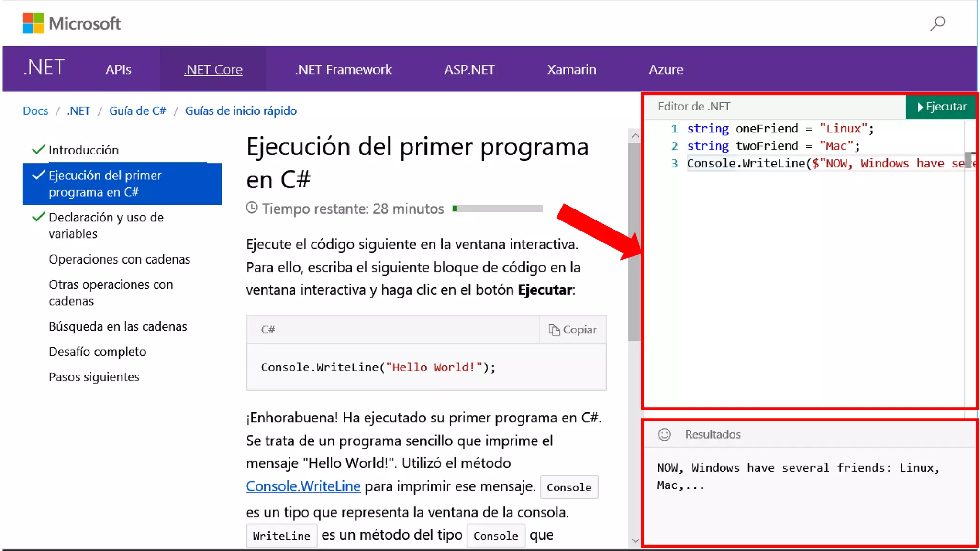The image size is (980, 551).
Task: Open the .NET Core menu item
Action: pos(213,69)
